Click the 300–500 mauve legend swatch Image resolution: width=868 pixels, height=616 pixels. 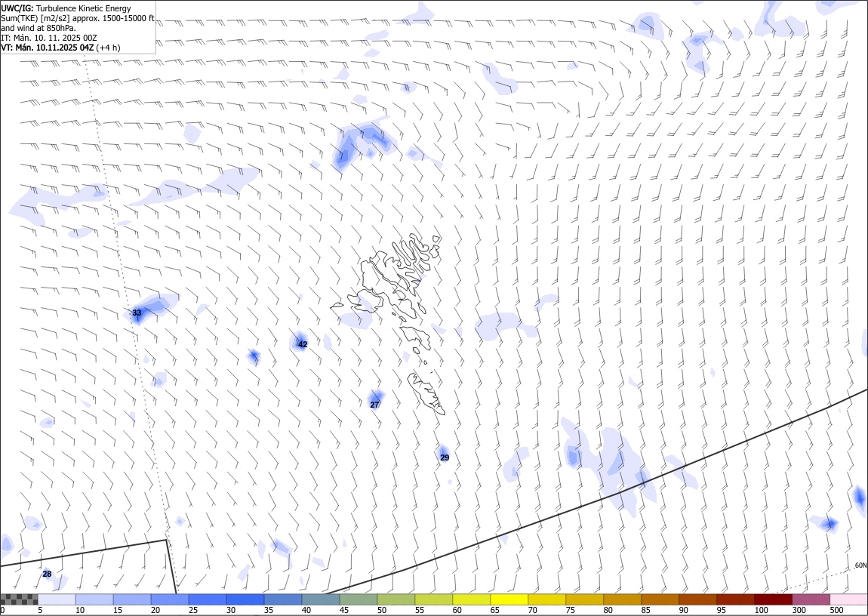coord(810,599)
